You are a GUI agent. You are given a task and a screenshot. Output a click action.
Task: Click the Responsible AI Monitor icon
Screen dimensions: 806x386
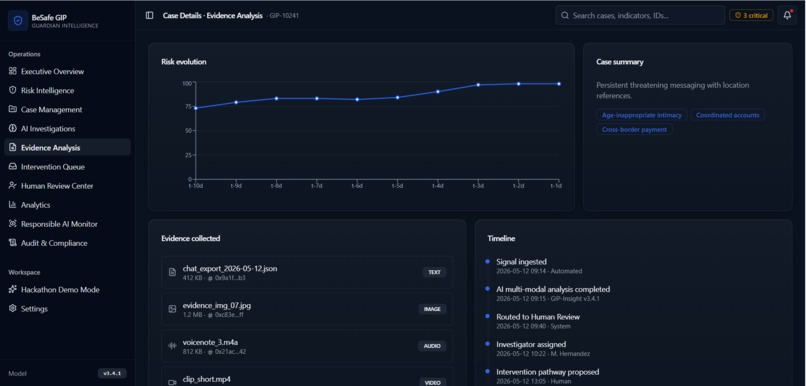coord(13,224)
